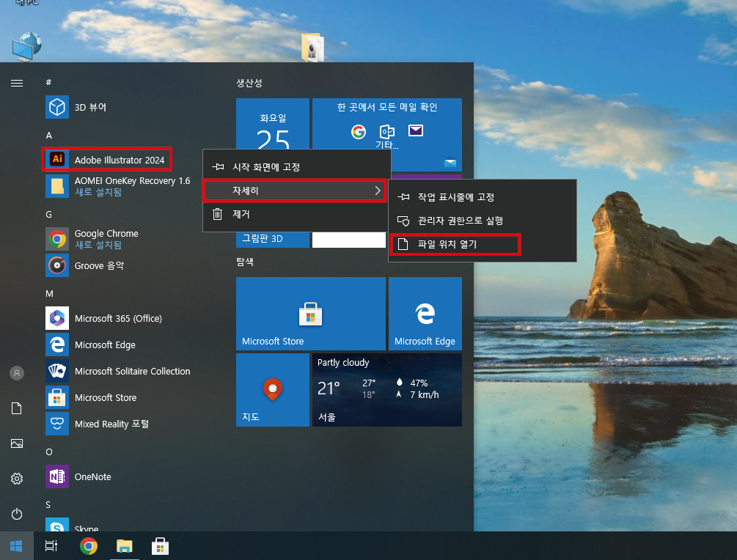The image size is (737, 560).
Task: Open Settings gear in Start sidebar
Action: pos(17,479)
